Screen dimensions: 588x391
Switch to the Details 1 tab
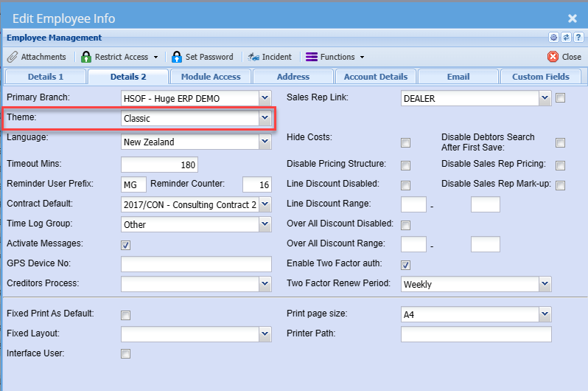coord(46,77)
